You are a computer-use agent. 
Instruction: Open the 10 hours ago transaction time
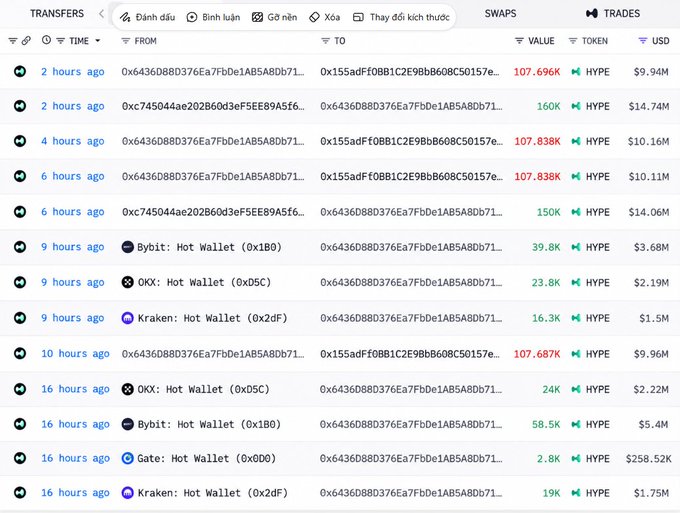click(75, 354)
